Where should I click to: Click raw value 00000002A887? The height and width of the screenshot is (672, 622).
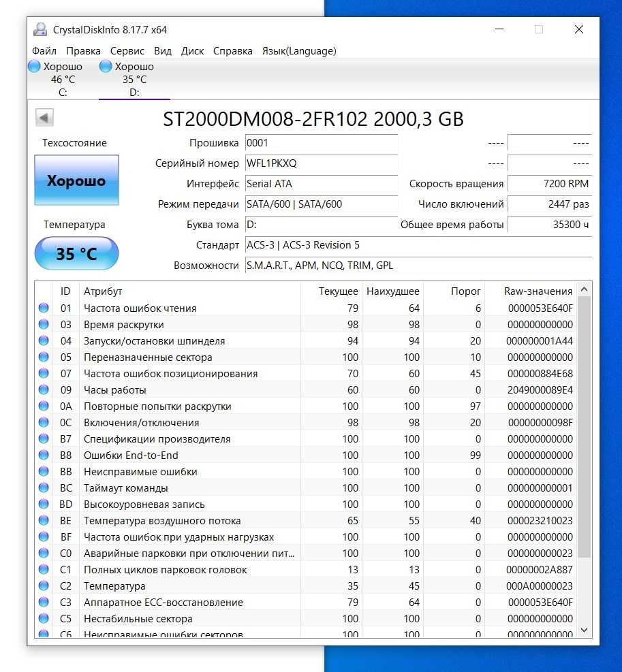539,570
